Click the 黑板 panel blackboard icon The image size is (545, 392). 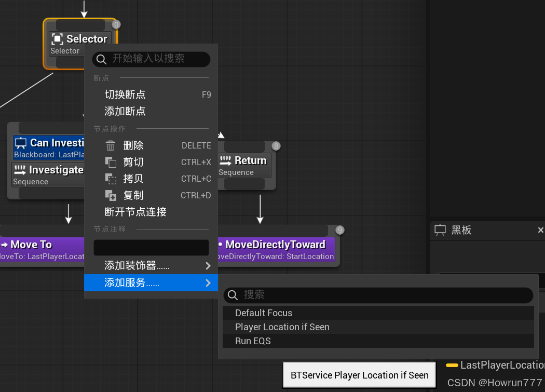(440, 230)
